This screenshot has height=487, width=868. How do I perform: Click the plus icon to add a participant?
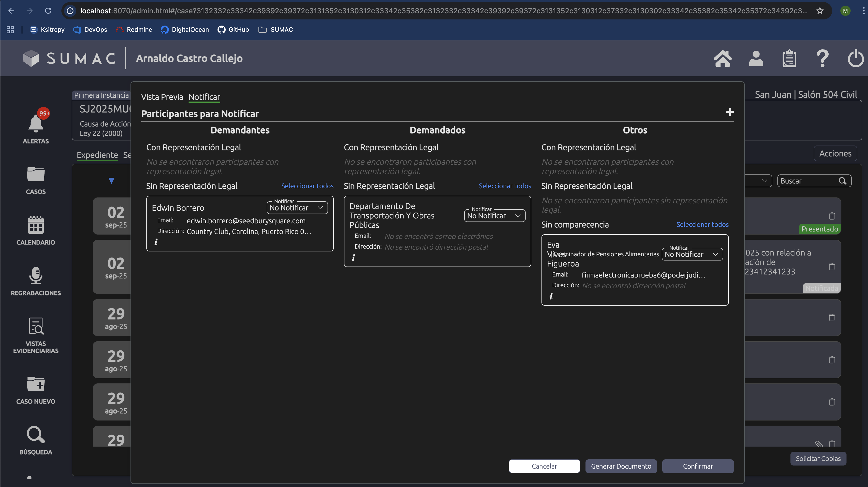coord(730,112)
